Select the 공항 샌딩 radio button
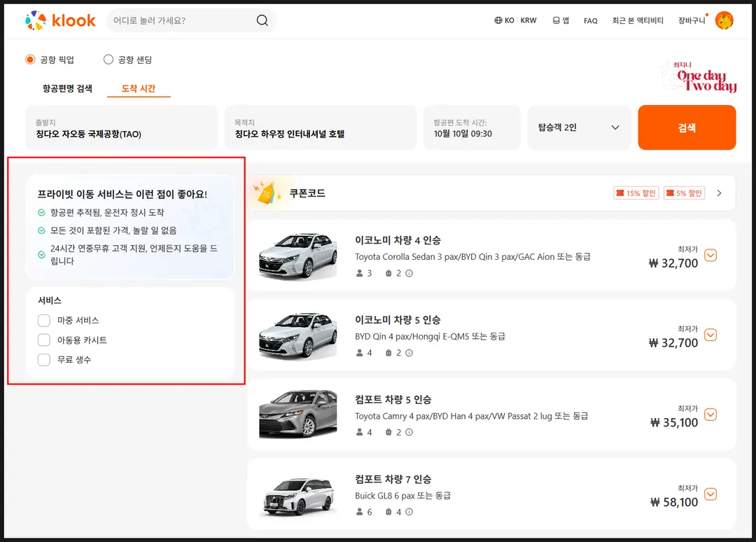The height and width of the screenshot is (542, 756). pyautogui.click(x=108, y=60)
